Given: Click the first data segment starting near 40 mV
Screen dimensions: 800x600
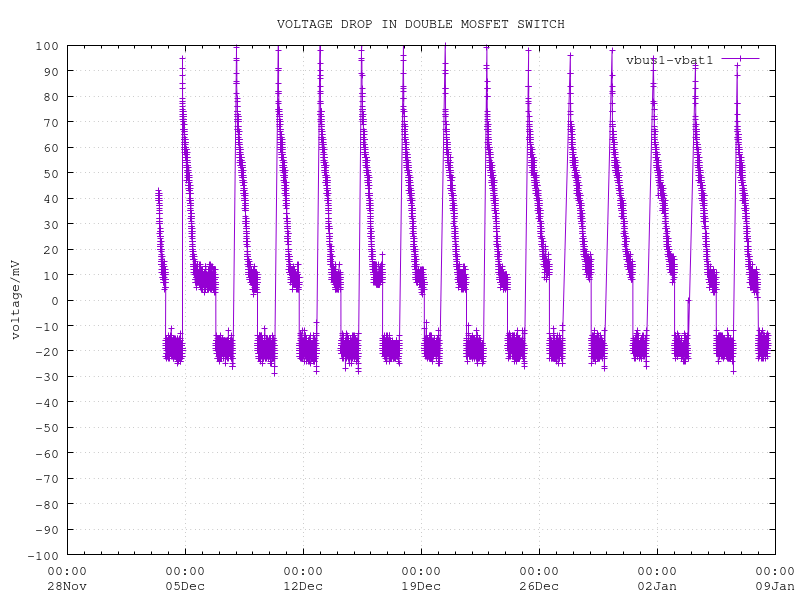Looking at the screenshot, I should 161,240.
